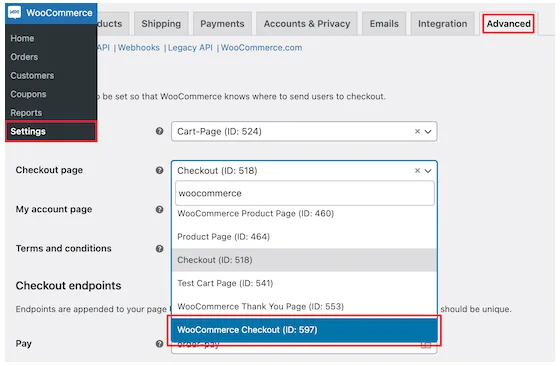Select the Advanced tab
560x366 pixels.
pos(508,24)
